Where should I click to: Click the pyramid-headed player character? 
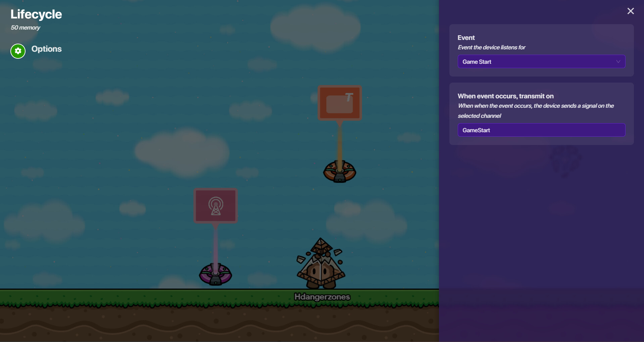tap(321, 265)
